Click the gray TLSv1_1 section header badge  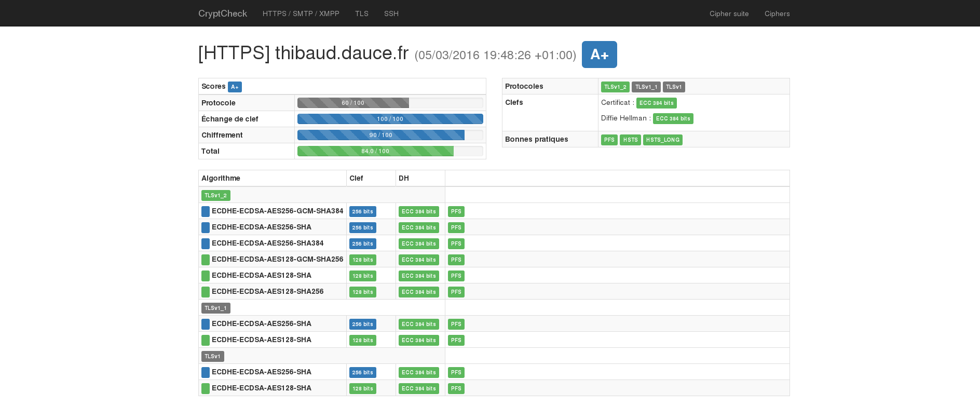215,308
